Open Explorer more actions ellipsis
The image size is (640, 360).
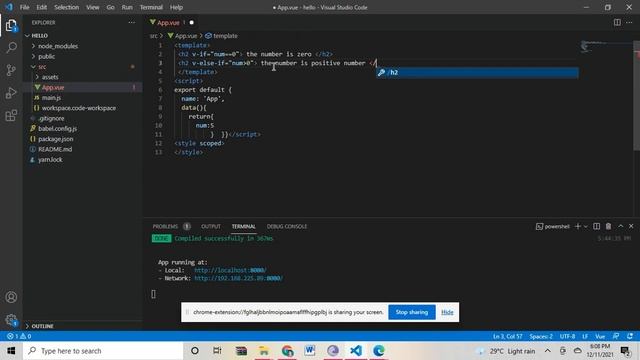(131, 22)
